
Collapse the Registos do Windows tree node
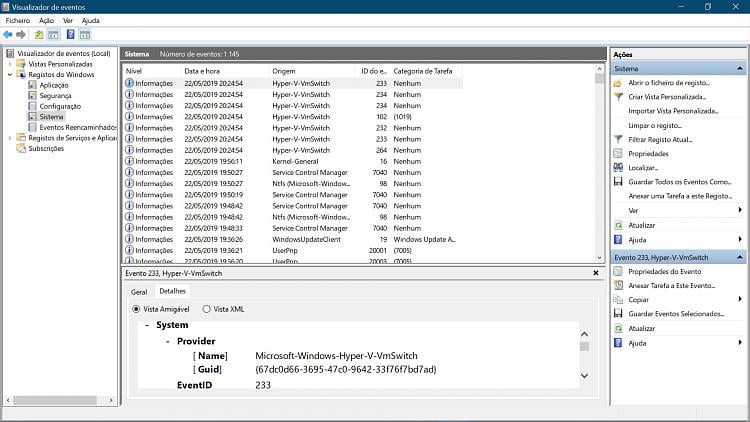point(10,75)
